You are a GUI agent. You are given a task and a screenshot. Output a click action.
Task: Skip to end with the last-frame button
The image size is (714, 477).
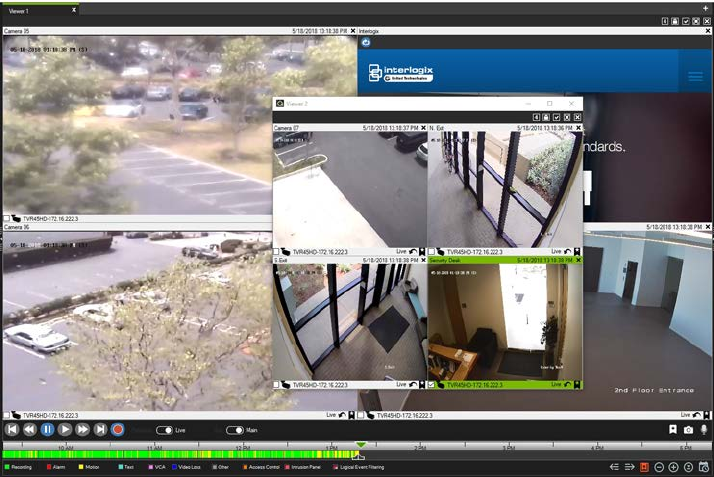coord(100,429)
